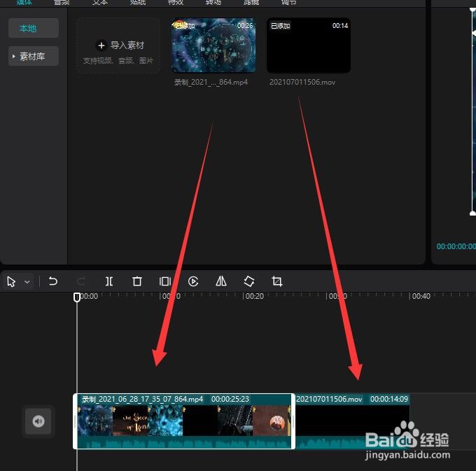Click the greyed-out redo arrow
The image size is (476, 471).
coord(81,281)
